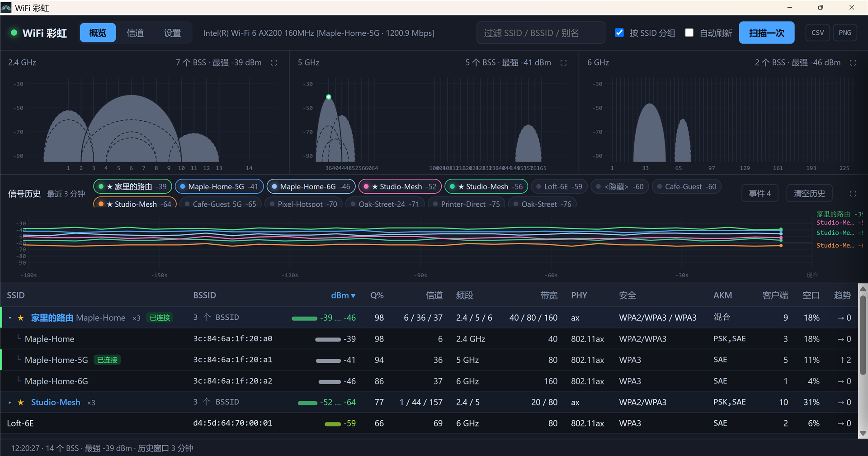Click the favorite star for 家里的路由
Image resolution: width=868 pixels, height=456 pixels.
21,318
